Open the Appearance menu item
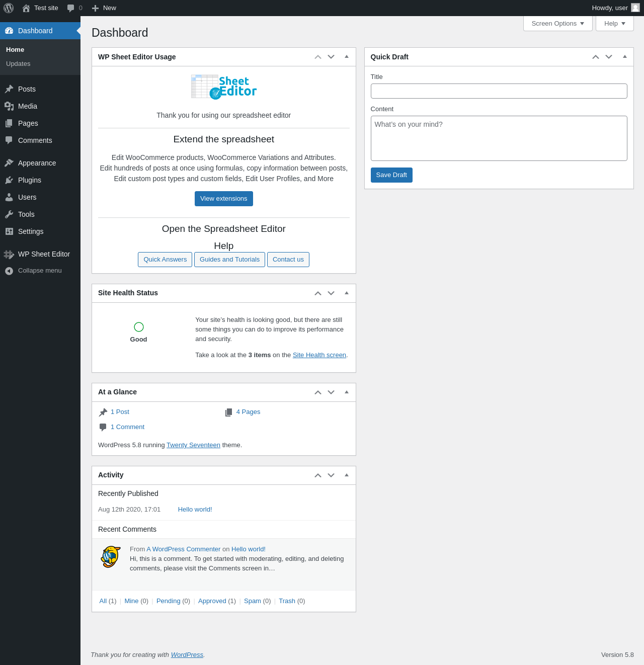 pos(40,163)
